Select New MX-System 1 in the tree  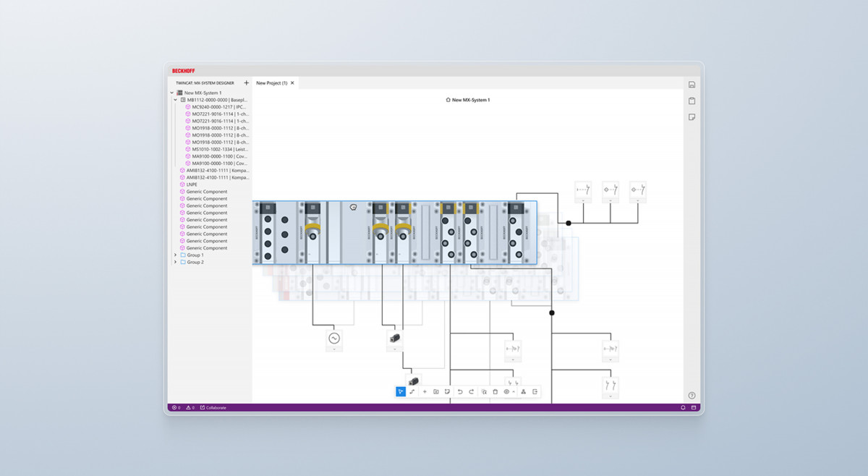(x=203, y=93)
